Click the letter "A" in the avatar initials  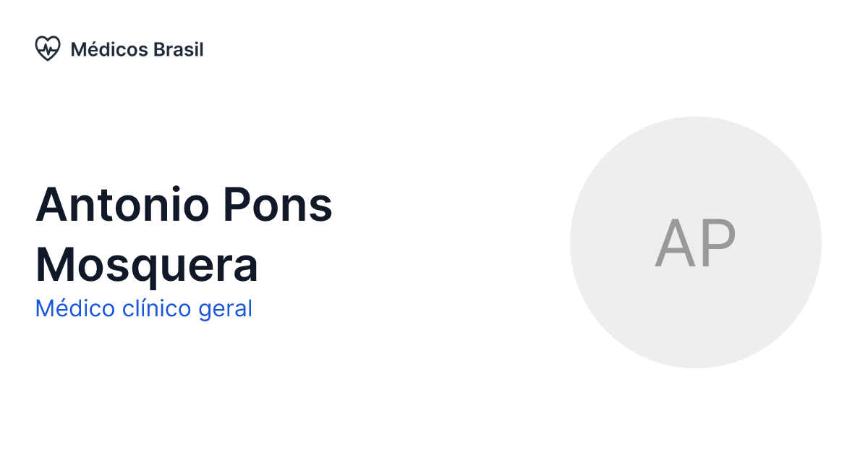673,243
